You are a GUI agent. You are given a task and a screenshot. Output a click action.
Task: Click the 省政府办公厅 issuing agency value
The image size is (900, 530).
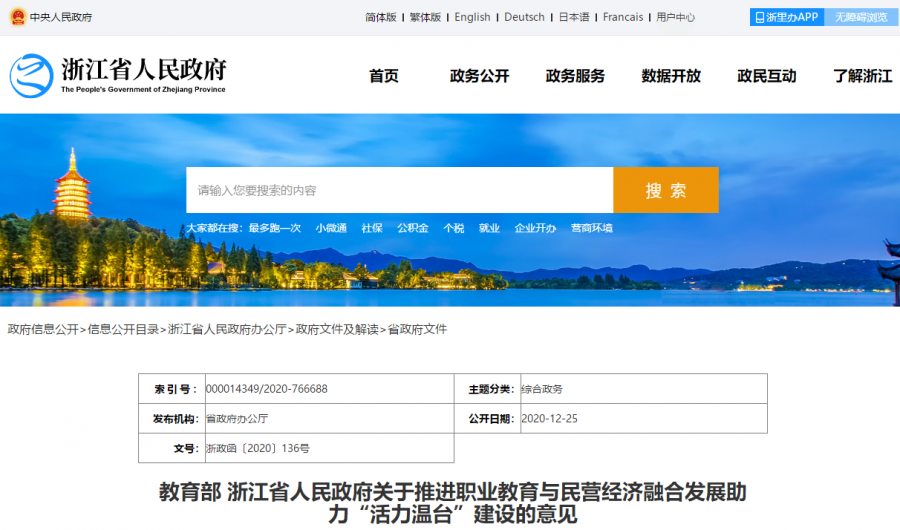point(237,419)
